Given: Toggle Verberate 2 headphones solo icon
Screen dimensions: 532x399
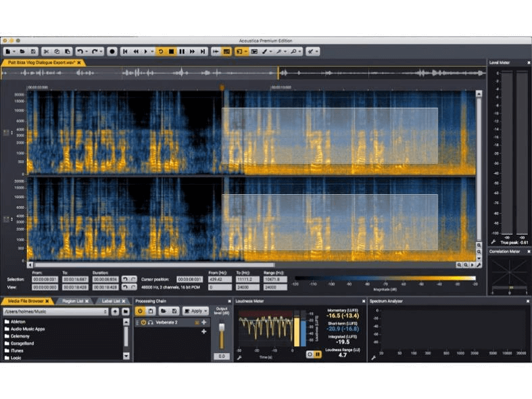Looking at the screenshot, I should pos(150,323).
